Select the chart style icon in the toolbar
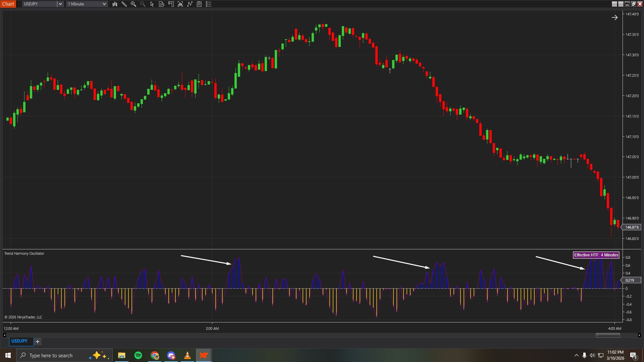Screen dimensions: 644x362 [115, 4]
